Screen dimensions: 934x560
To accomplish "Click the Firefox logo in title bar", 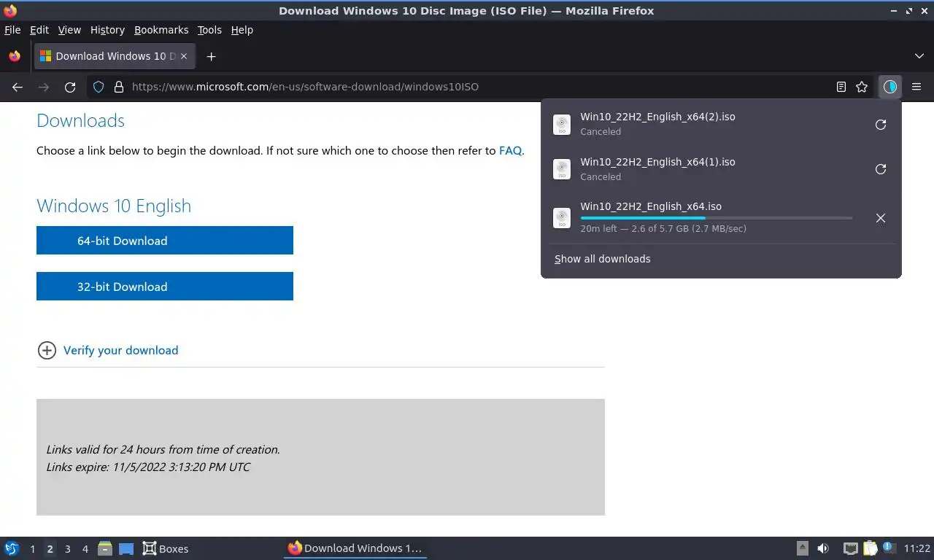I will 10,10.
